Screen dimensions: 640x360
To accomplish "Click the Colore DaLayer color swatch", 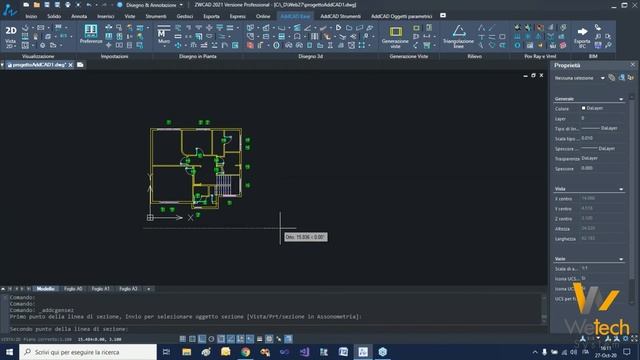I will coord(583,108).
